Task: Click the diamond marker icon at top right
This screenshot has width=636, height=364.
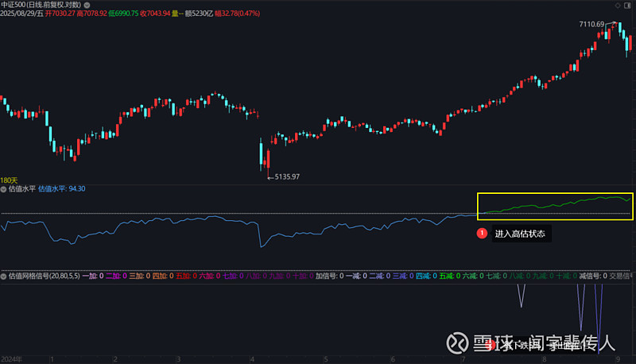Action: click(x=618, y=6)
